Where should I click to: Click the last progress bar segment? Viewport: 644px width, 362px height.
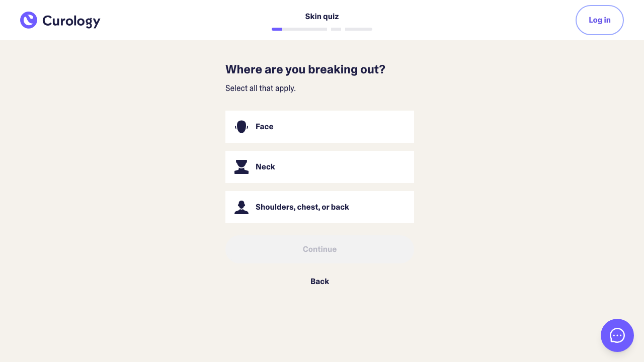359,29
